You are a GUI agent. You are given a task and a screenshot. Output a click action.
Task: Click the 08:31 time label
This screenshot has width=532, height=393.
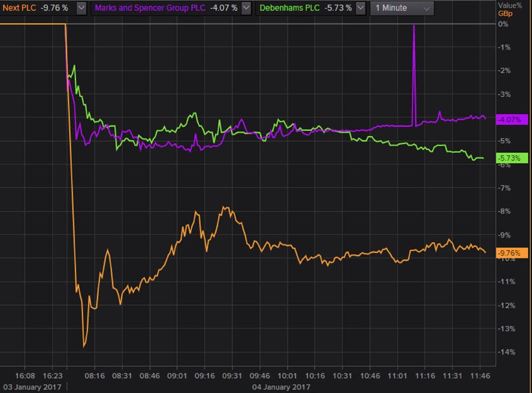tap(122, 376)
